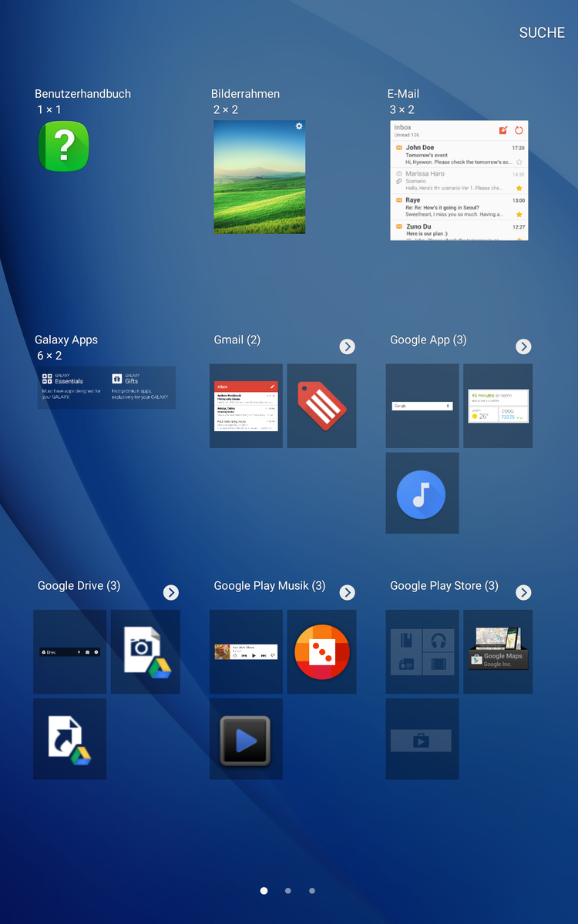578x924 pixels.
Task: Open the Marissa Haro email row
Action: [x=459, y=181]
